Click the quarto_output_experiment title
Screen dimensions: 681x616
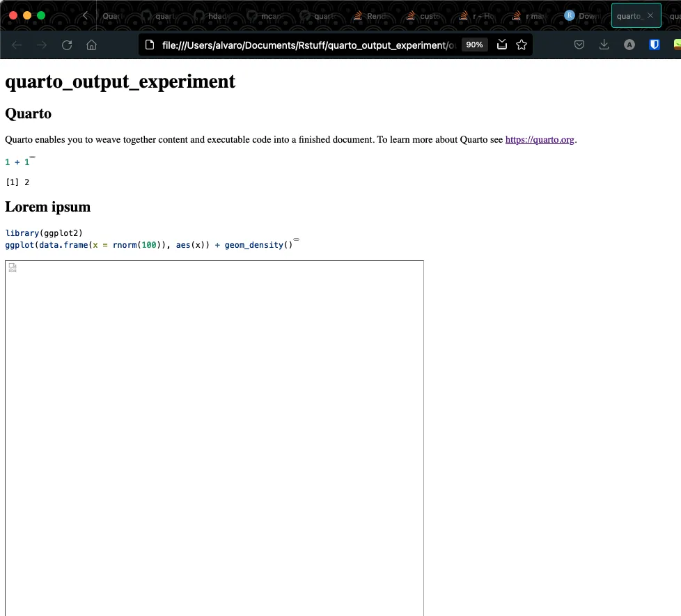[x=120, y=82]
